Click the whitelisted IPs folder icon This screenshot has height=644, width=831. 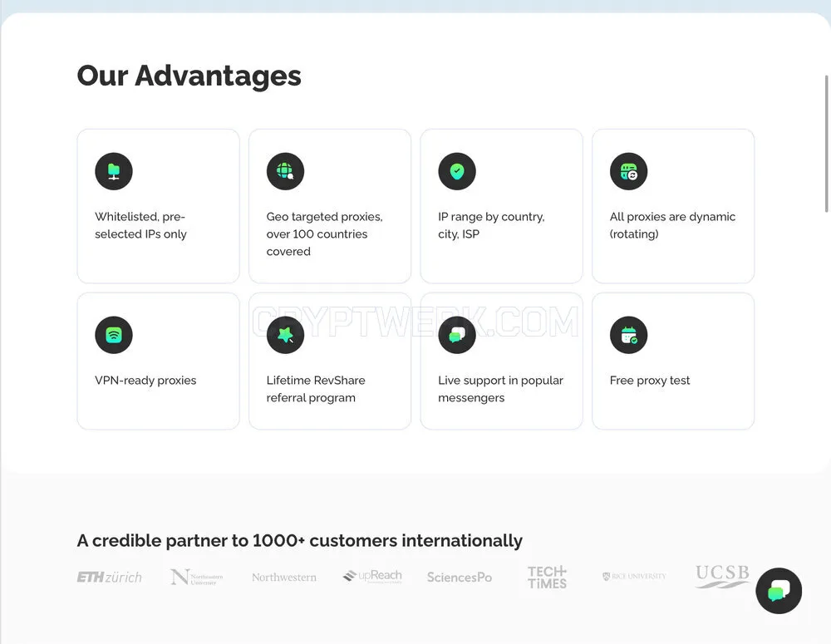114,171
